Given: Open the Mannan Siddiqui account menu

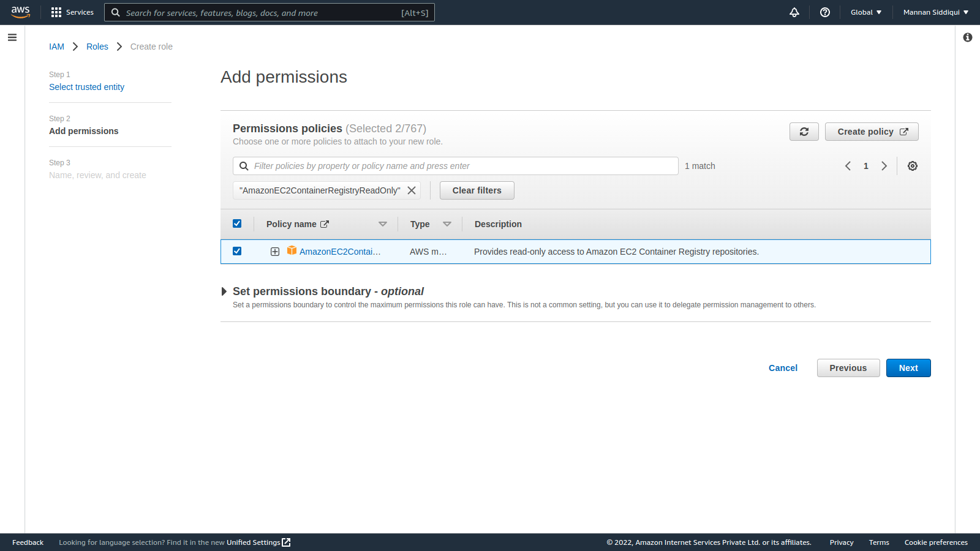Looking at the screenshot, I should point(935,12).
